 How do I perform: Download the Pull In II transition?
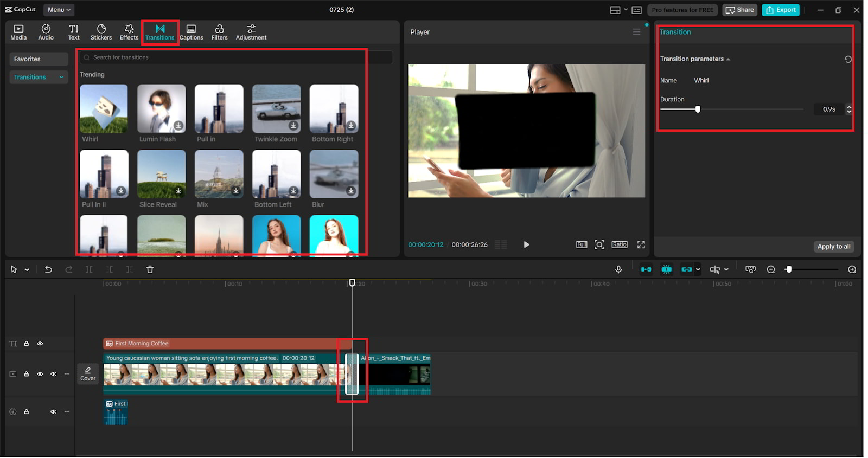click(121, 191)
